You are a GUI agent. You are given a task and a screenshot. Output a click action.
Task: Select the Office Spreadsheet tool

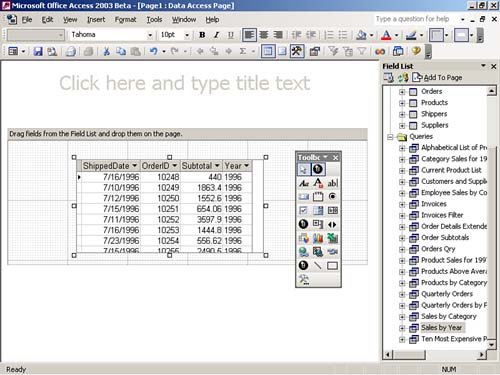tap(333, 238)
